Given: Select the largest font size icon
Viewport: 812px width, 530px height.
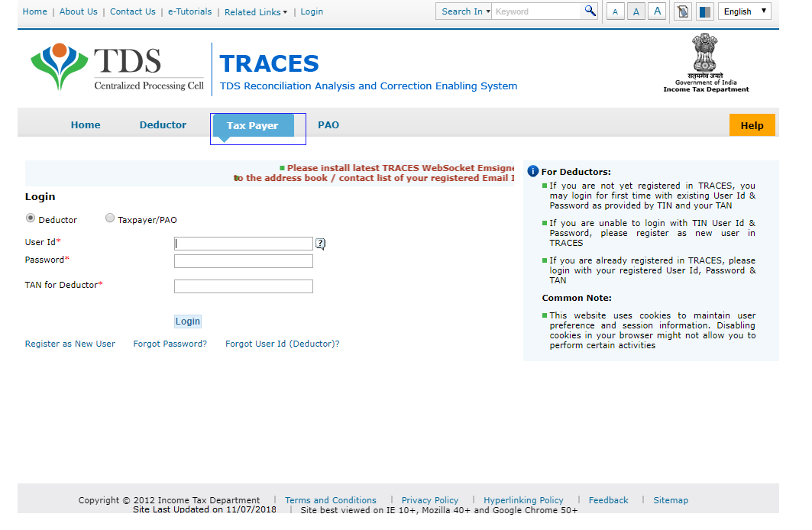Looking at the screenshot, I should [x=657, y=11].
